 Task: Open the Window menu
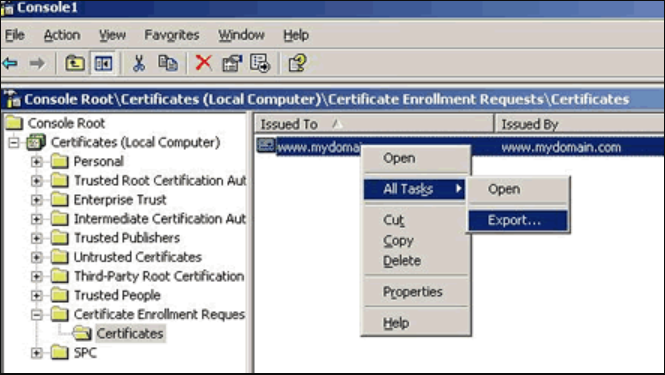[241, 35]
